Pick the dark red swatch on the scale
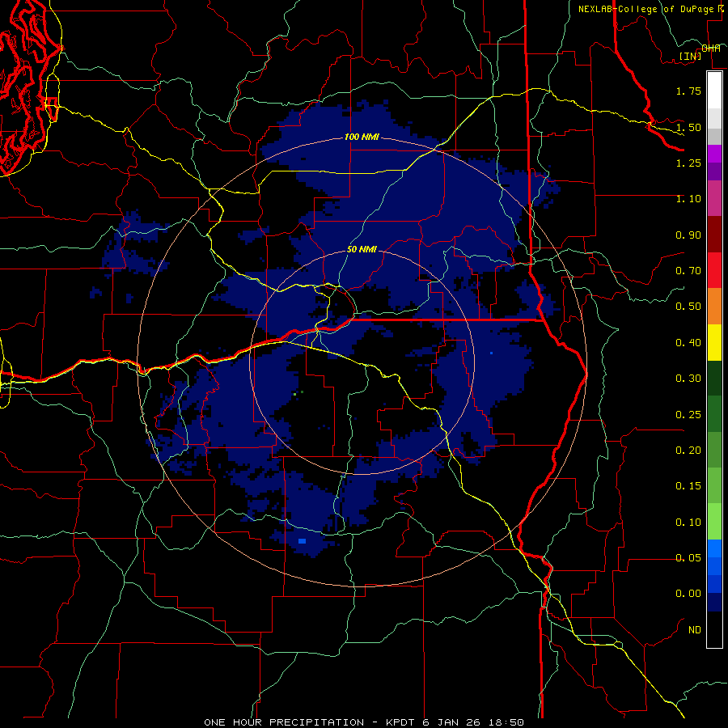The height and width of the screenshot is (728, 728). (x=714, y=235)
